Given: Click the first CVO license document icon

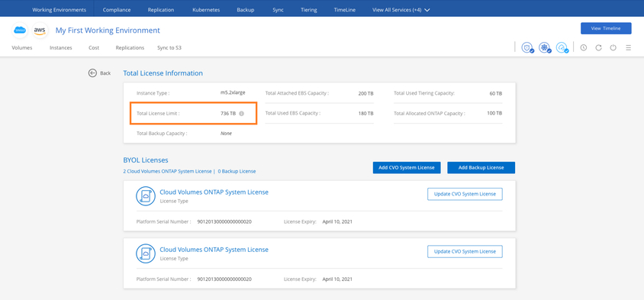Looking at the screenshot, I should coord(145,196).
